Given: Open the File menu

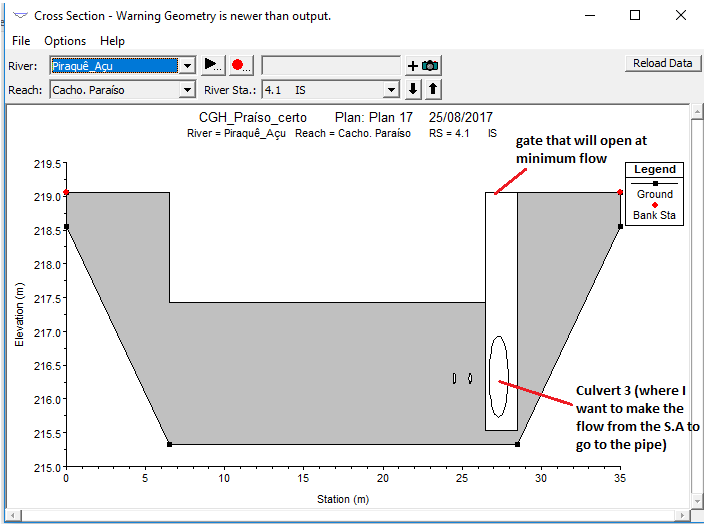Looking at the screenshot, I should [x=21, y=41].
